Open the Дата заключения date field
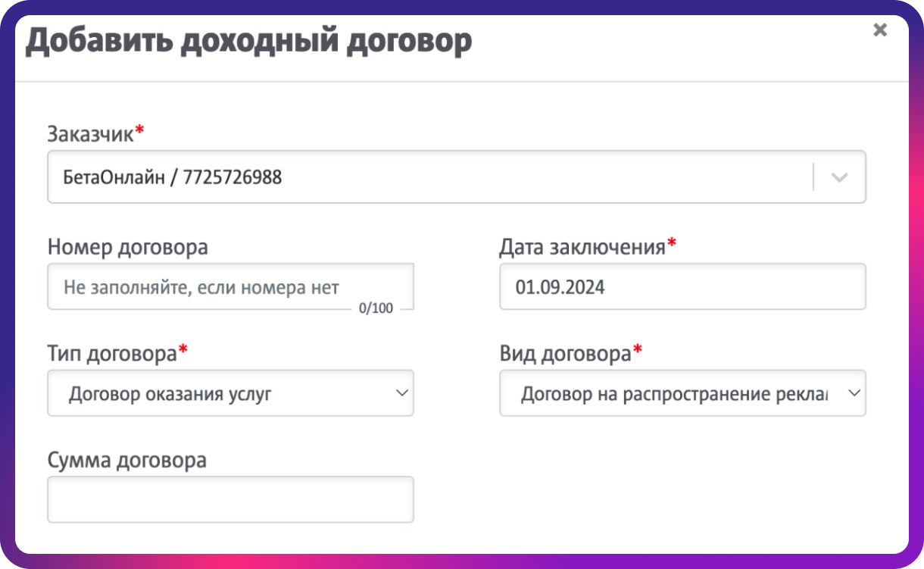The height and width of the screenshot is (569, 924). (682, 286)
